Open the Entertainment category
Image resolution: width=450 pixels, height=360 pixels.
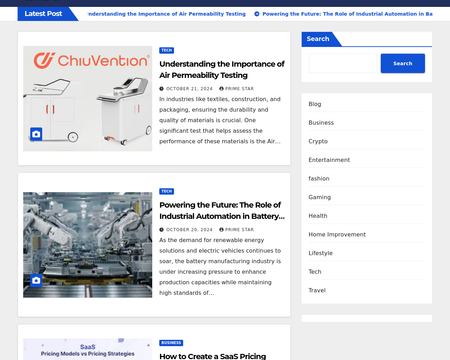pos(329,160)
